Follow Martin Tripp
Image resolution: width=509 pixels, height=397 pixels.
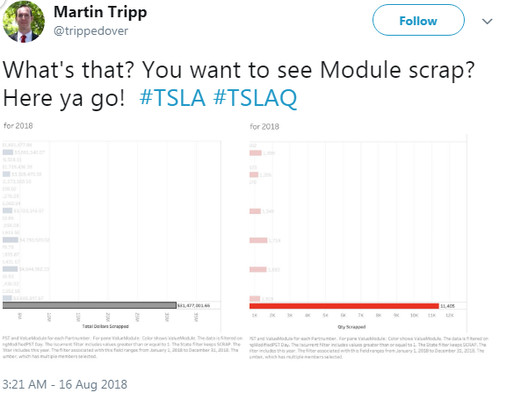418,20
